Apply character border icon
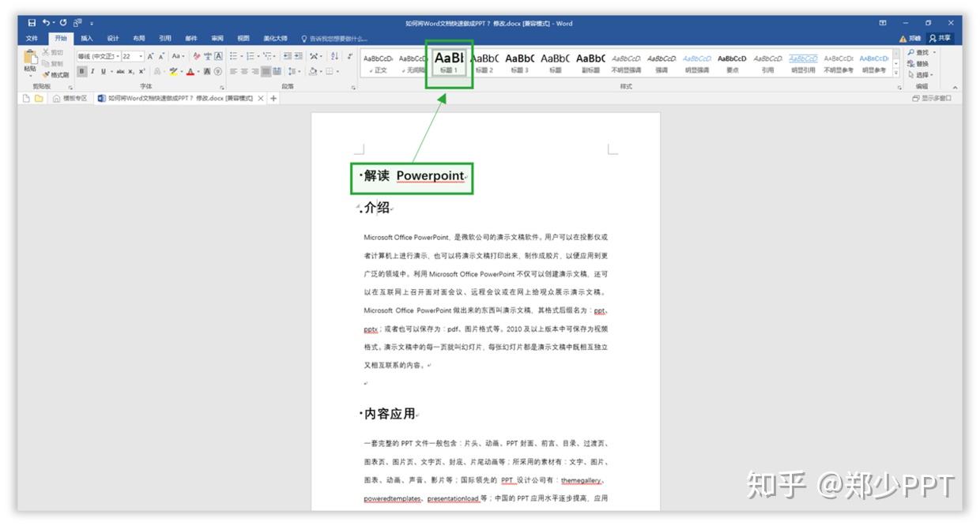This screenshot has width=980, height=526. coord(219,57)
